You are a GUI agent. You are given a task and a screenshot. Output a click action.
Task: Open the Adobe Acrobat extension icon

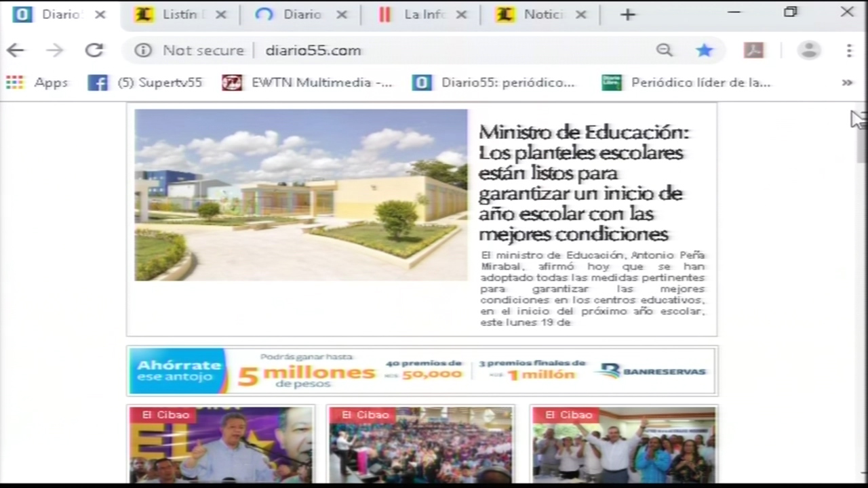coord(753,50)
